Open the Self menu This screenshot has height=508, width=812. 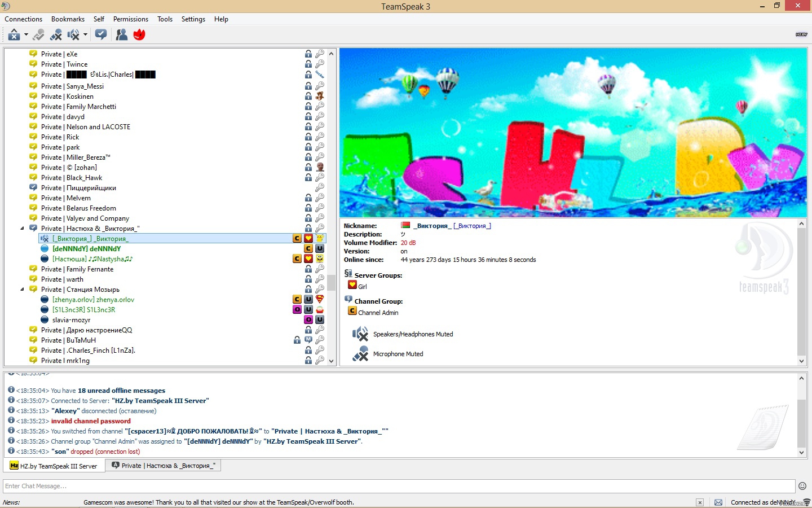coord(99,19)
